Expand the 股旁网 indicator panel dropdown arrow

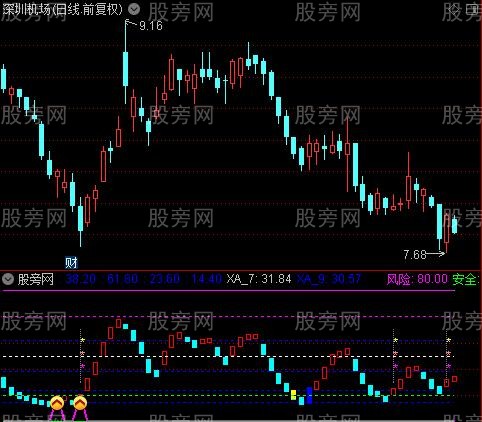point(8,279)
